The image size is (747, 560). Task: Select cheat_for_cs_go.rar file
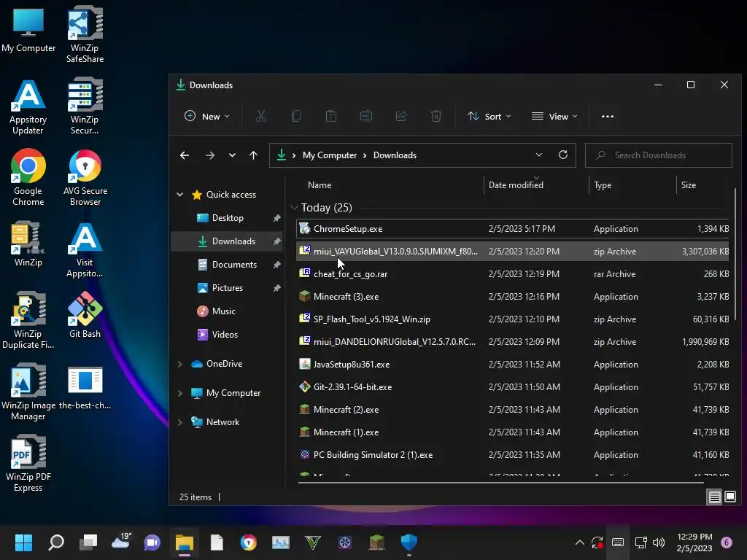pyautogui.click(x=513, y=274)
